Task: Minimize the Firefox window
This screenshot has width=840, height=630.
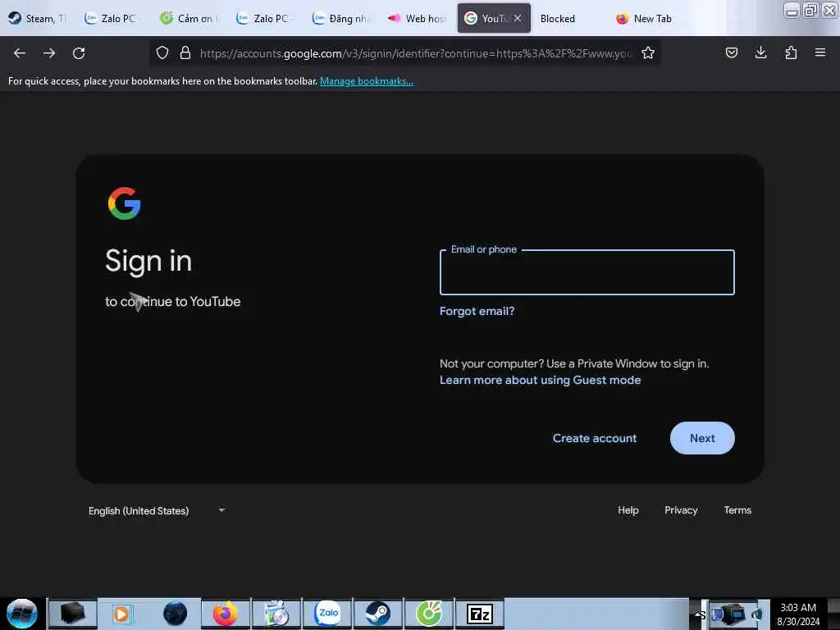Action: tap(792, 10)
